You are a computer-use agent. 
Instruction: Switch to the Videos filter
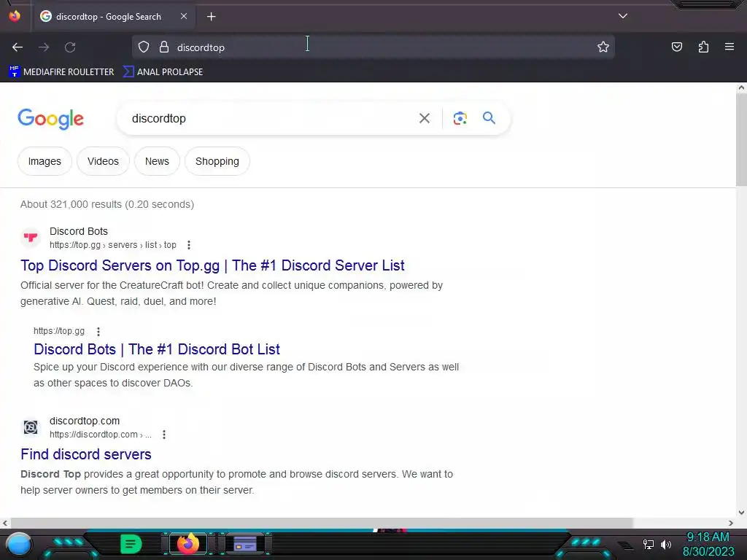(x=103, y=161)
